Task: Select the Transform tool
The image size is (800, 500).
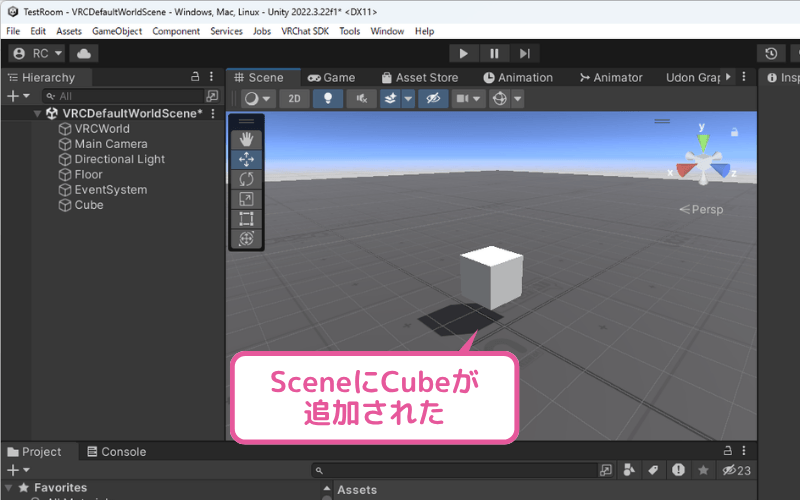Action: tap(246, 239)
